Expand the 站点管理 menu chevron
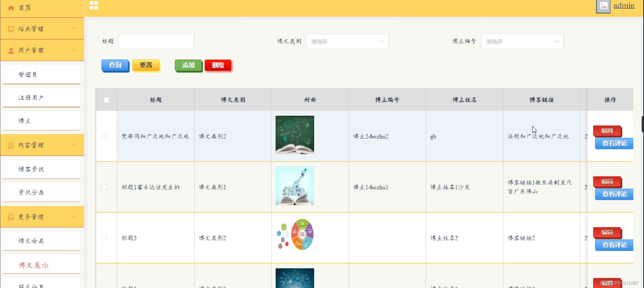The height and width of the screenshot is (288, 644). tap(74, 28)
